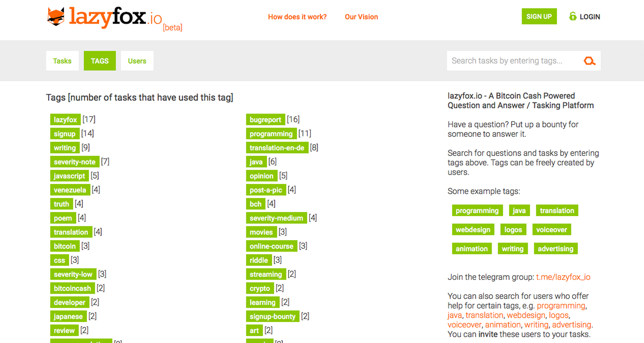Go to the Our Vision page
Viewport: 644px width, 343px height.
point(361,17)
